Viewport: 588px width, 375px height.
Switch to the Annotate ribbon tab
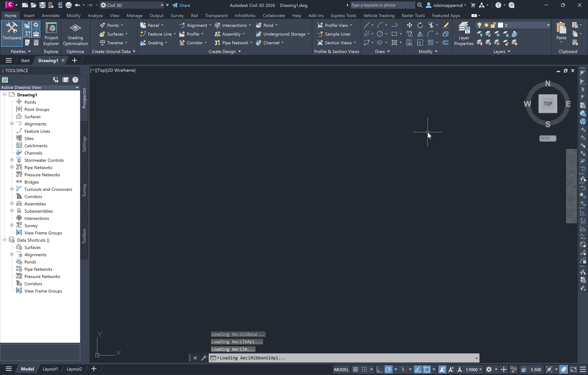click(x=50, y=15)
